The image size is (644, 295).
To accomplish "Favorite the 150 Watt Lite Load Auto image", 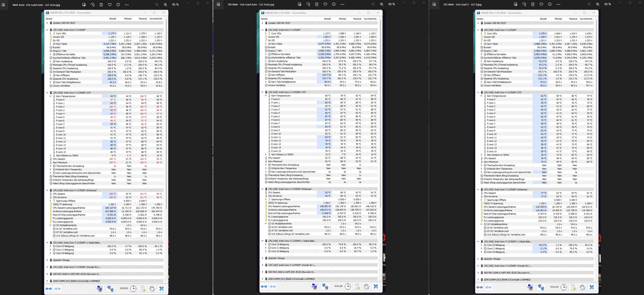I will pos(325,4).
